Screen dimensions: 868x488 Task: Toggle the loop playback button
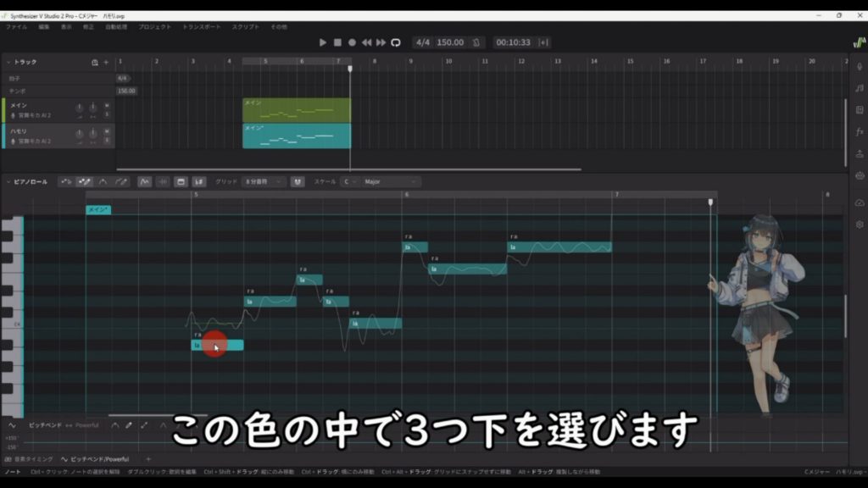(x=395, y=42)
